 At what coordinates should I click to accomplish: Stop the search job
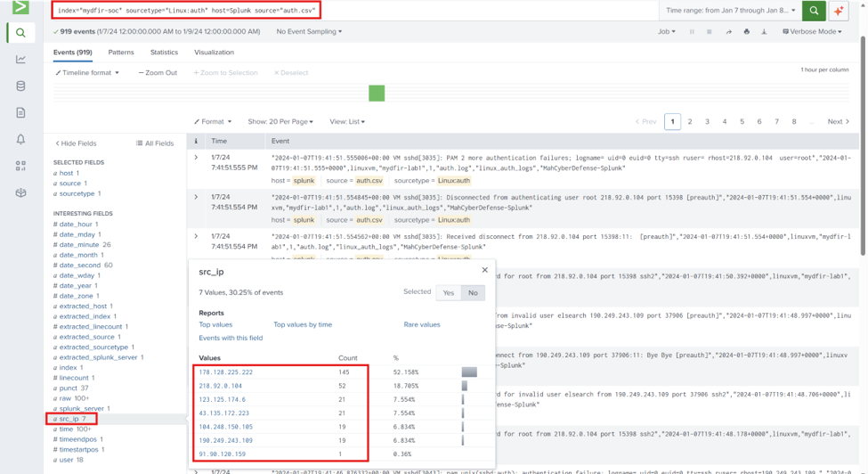pyautogui.click(x=710, y=31)
